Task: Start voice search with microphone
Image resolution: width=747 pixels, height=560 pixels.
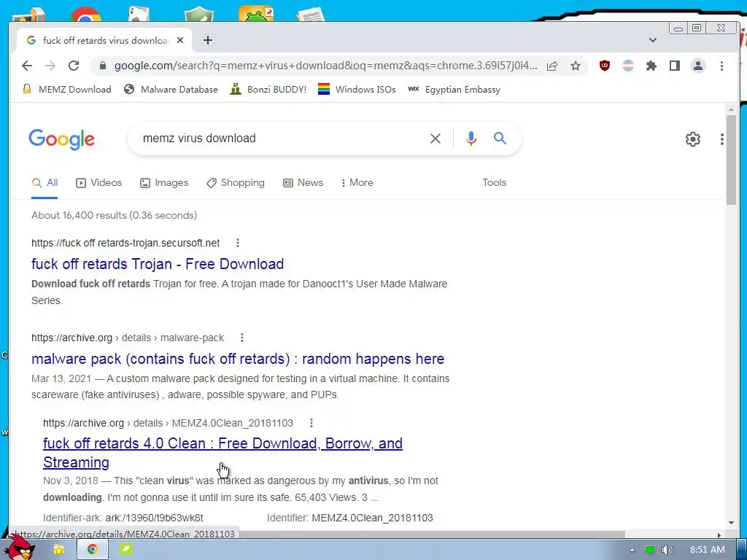Action: pyautogui.click(x=471, y=139)
